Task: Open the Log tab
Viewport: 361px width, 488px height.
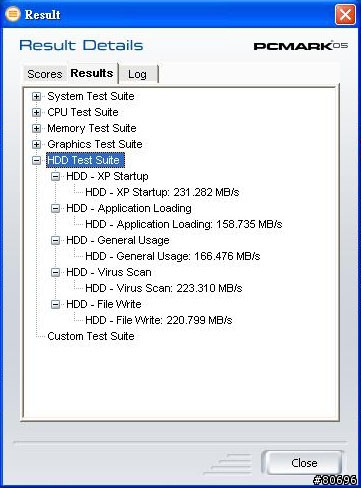Action: click(x=138, y=74)
